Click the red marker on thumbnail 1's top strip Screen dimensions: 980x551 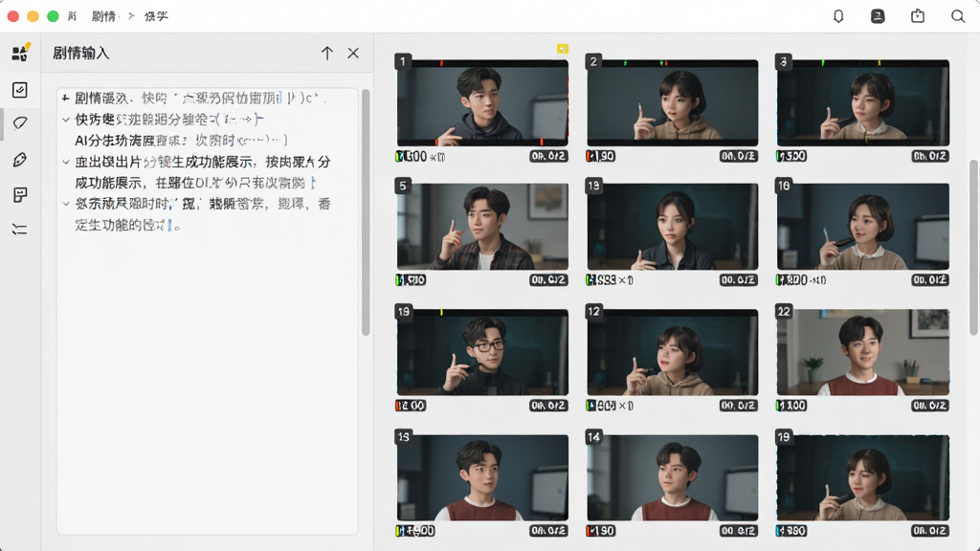coord(441,63)
